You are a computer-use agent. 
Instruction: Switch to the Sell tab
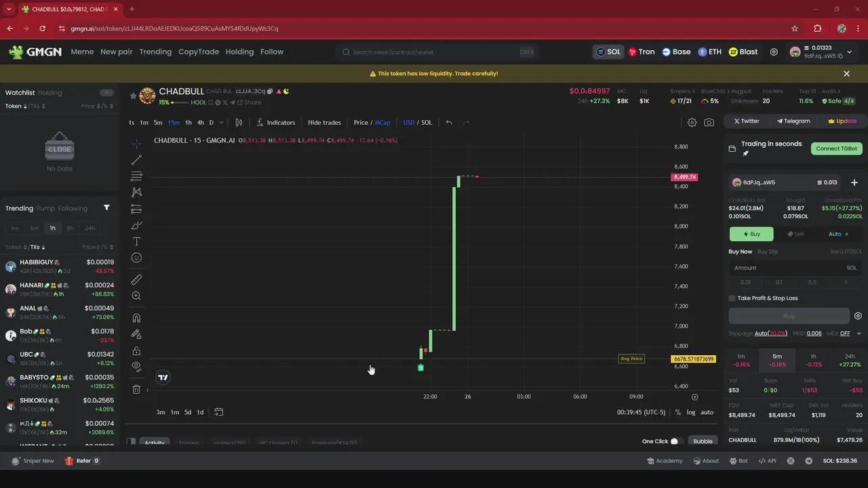pyautogui.click(x=795, y=234)
